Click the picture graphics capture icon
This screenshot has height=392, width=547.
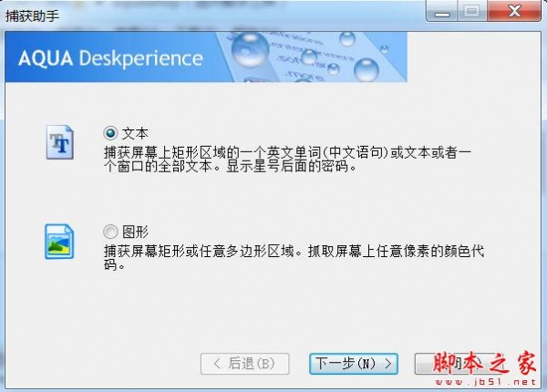(x=59, y=242)
